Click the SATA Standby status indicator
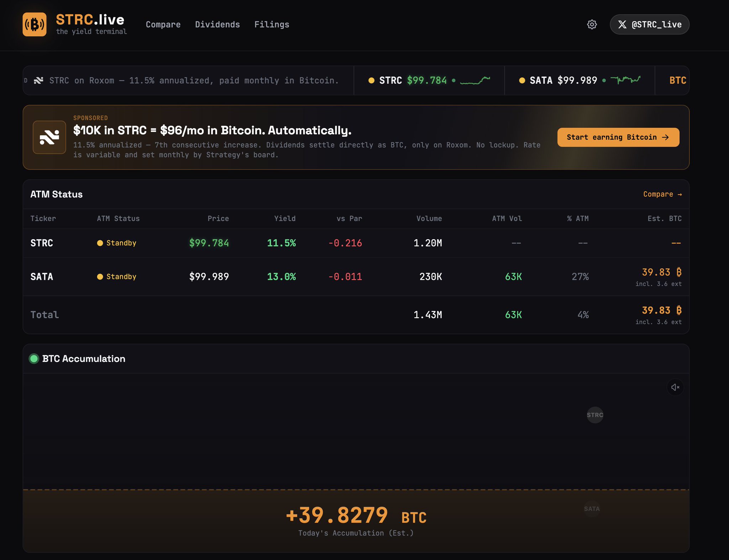The image size is (729, 560). click(x=117, y=277)
